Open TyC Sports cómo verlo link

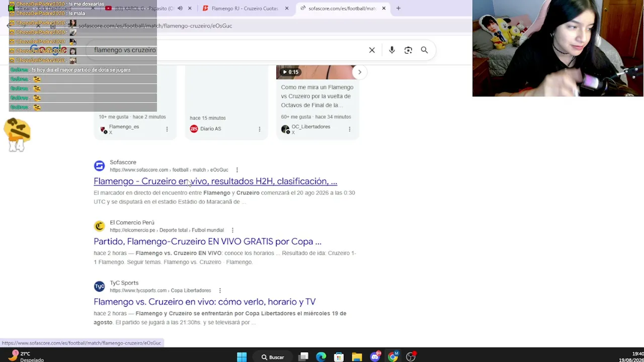click(x=205, y=302)
